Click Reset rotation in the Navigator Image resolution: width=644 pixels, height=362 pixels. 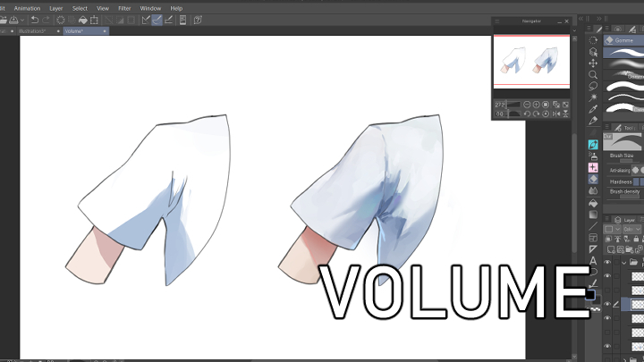point(546,114)
